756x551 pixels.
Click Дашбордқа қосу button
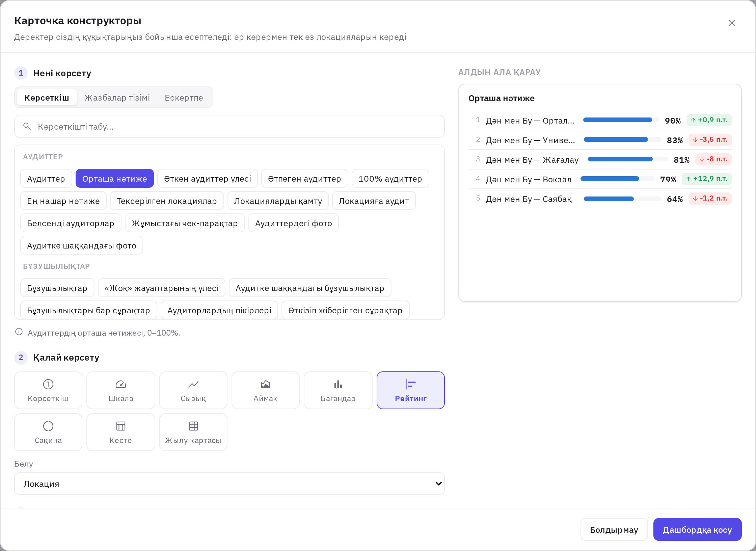click(x=697, y=529)
